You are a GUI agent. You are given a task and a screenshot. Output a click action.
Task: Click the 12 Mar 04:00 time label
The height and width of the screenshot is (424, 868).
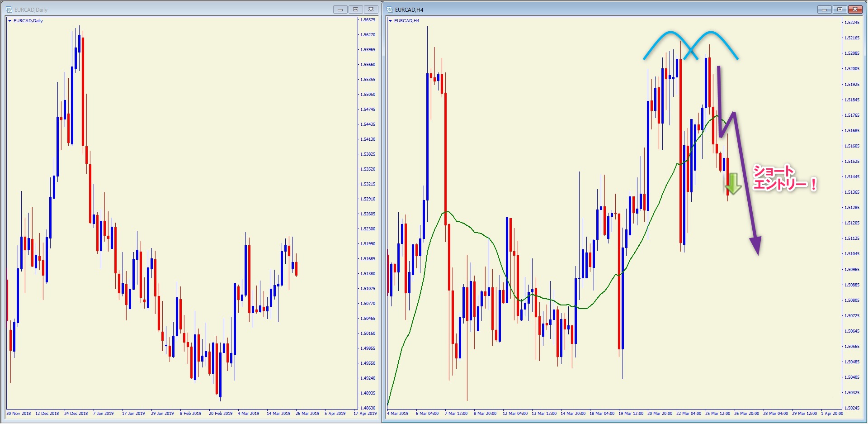pyautogui.click(x=515, y=414)
